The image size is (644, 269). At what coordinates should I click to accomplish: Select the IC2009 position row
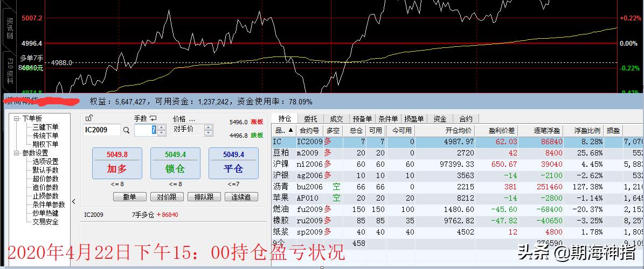tap(458, 141)
